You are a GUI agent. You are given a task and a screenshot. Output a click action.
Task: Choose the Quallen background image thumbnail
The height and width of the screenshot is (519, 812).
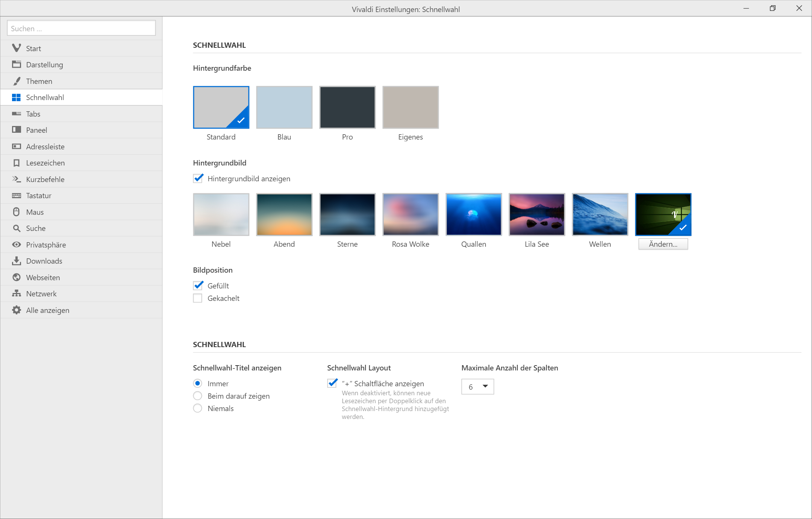click(474, 215)
